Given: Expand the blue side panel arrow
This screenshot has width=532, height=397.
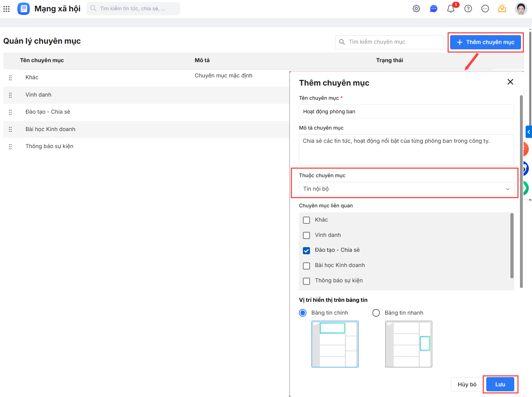Looking at the screenshot, I should click(x=528, y=132).
